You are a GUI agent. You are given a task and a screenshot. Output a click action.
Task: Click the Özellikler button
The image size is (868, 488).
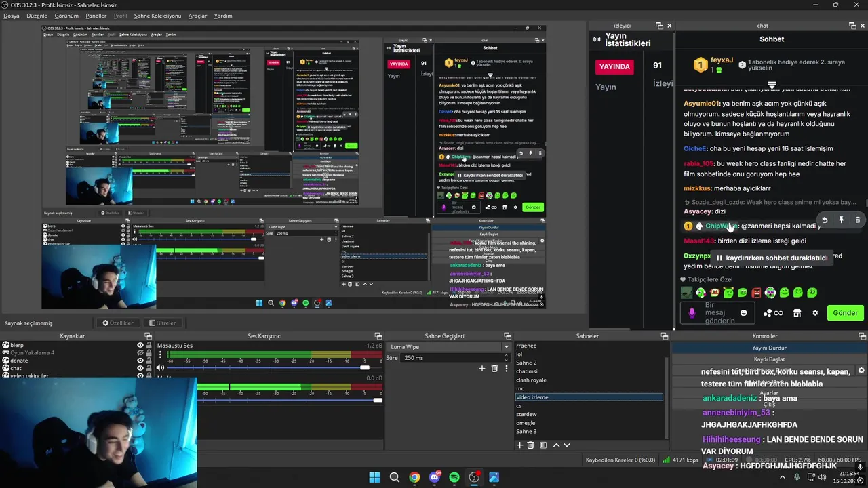[118, 323]
